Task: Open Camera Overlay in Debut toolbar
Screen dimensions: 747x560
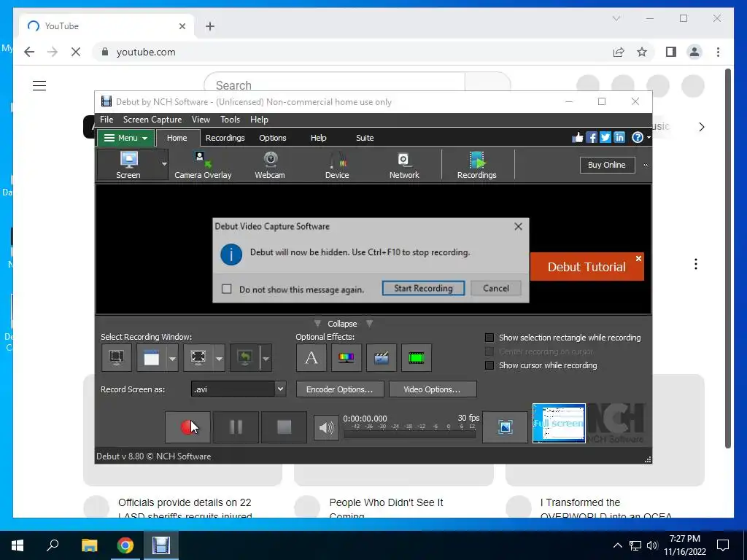Action: (x=203, y=165)
